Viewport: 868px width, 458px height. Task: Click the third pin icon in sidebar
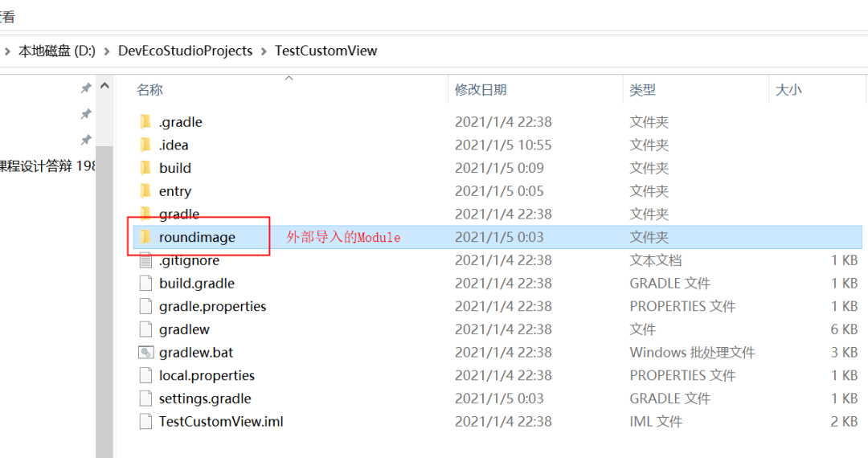pos(86,140)
